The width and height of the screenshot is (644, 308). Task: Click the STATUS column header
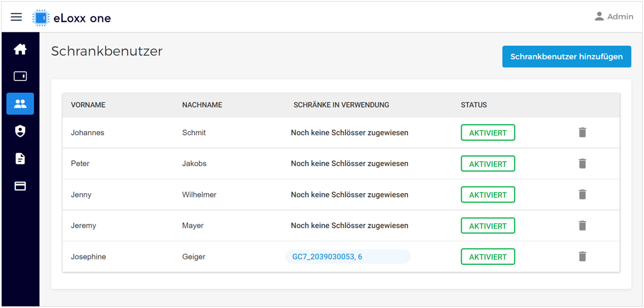(x=474, y=105)
